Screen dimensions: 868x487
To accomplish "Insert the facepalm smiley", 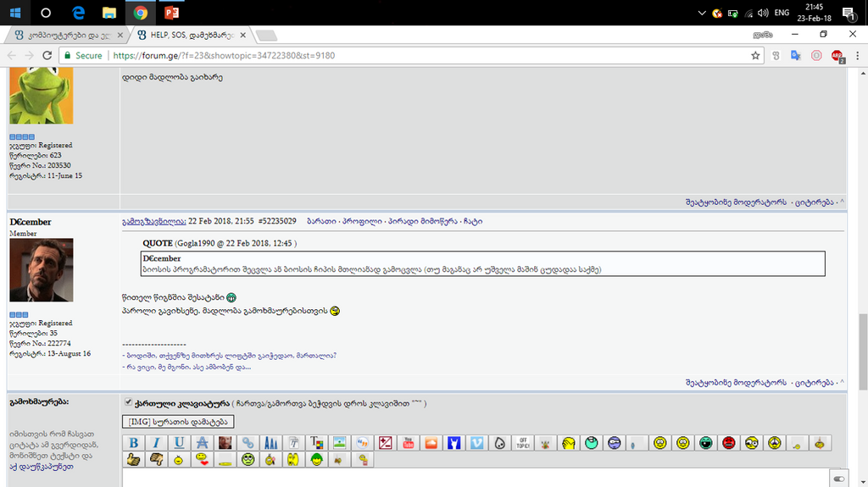I will coord(569,443).
